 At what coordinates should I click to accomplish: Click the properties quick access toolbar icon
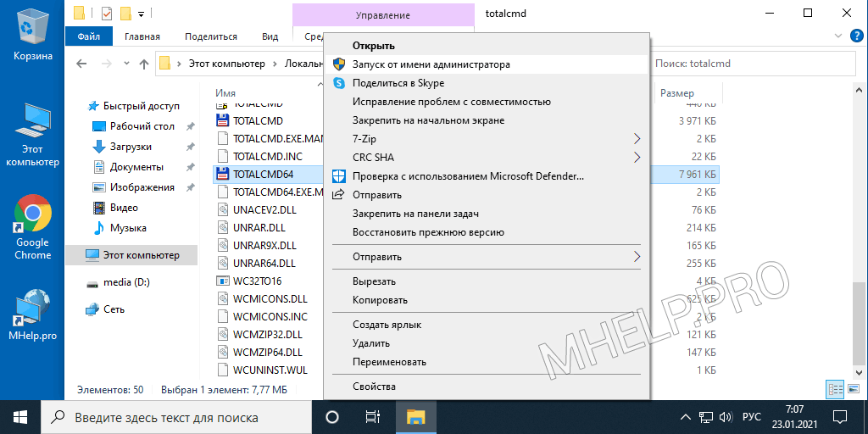[107, 13]
